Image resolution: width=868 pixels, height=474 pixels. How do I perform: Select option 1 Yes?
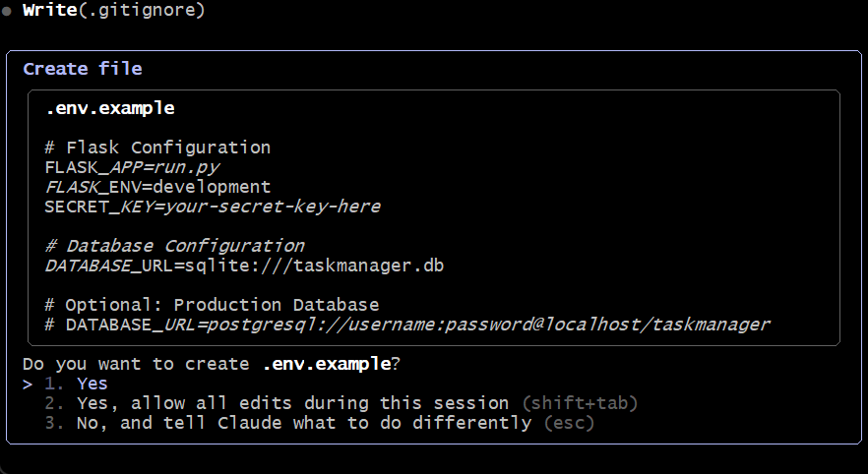[x=92, y=384]
